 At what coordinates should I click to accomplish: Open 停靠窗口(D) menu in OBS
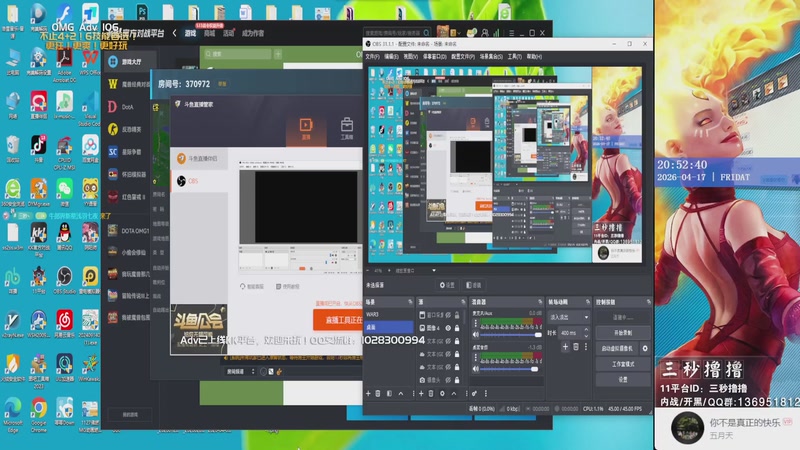(x=435, y=57)
